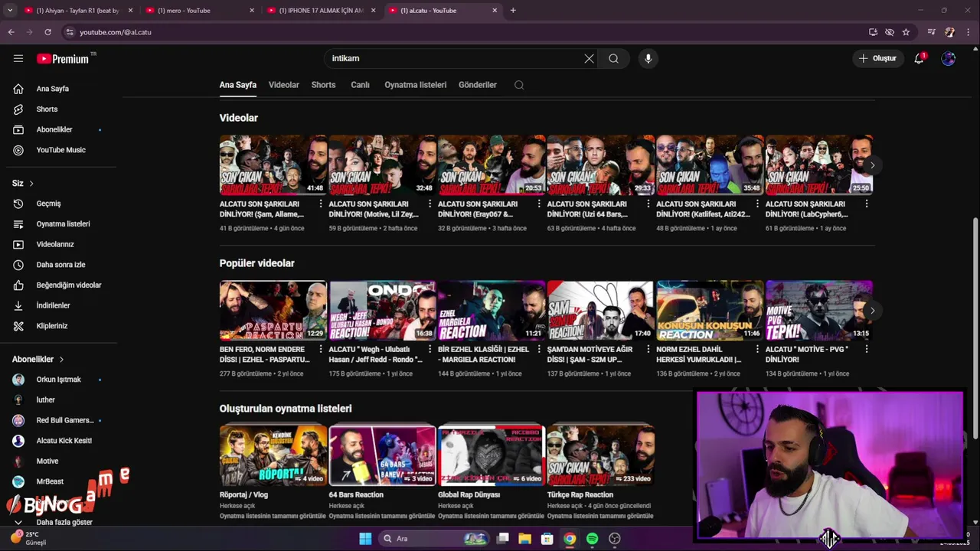Screen dimensions: 980x551
Task: Switch to channel Canlı tab
Action: 360,85
